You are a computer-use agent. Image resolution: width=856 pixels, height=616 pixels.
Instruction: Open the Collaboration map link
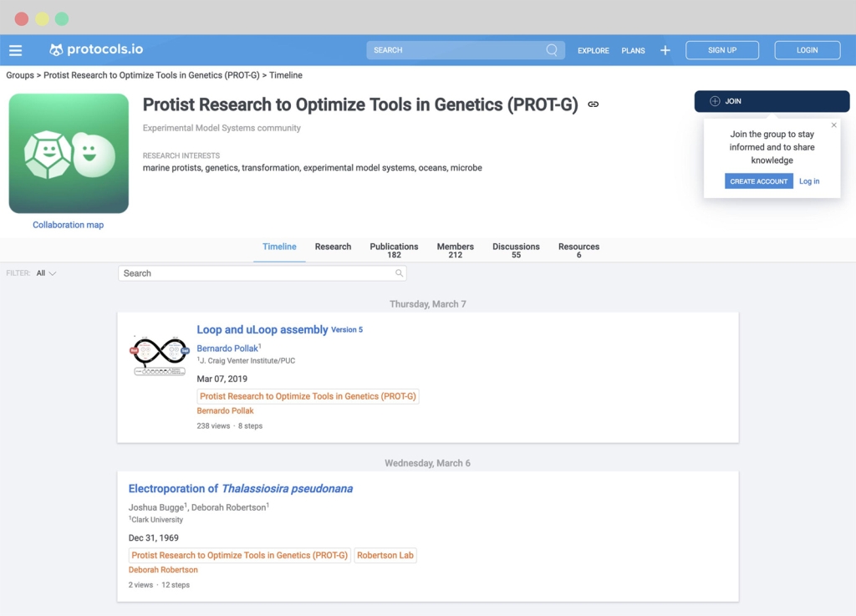(69, 225)
